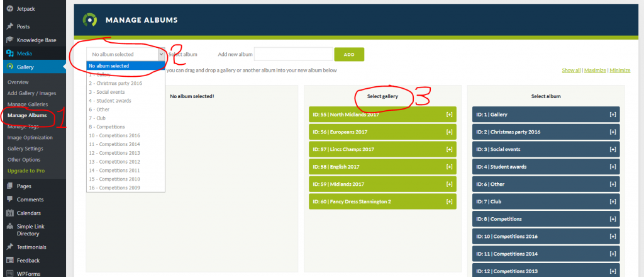The height and width of the screenshot is (277, 644).
Task: Choose '2 - Christmas party 2016' from dropdown
Action: 126,84
